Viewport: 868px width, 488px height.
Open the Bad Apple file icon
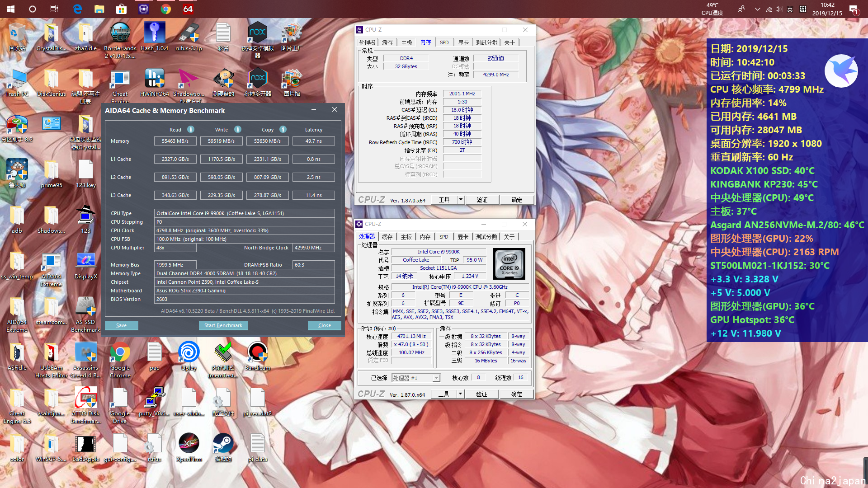[x=85, y=448]
